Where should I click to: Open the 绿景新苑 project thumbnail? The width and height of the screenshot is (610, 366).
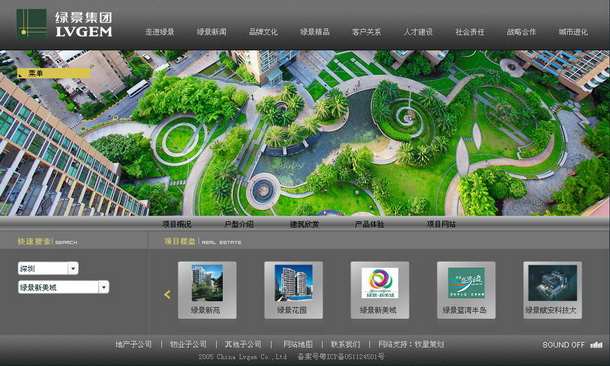[207, 290]
